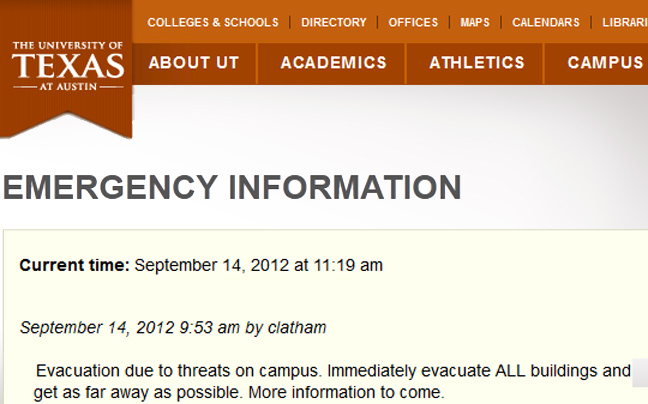Click the gray box at right of message

(640, 373)
